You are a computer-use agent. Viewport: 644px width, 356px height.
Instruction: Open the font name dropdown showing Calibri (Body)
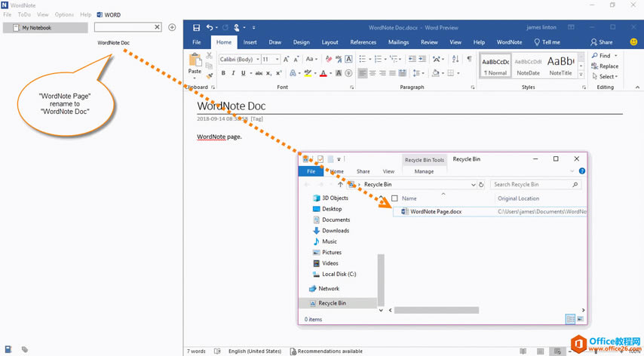click(237, 59)
